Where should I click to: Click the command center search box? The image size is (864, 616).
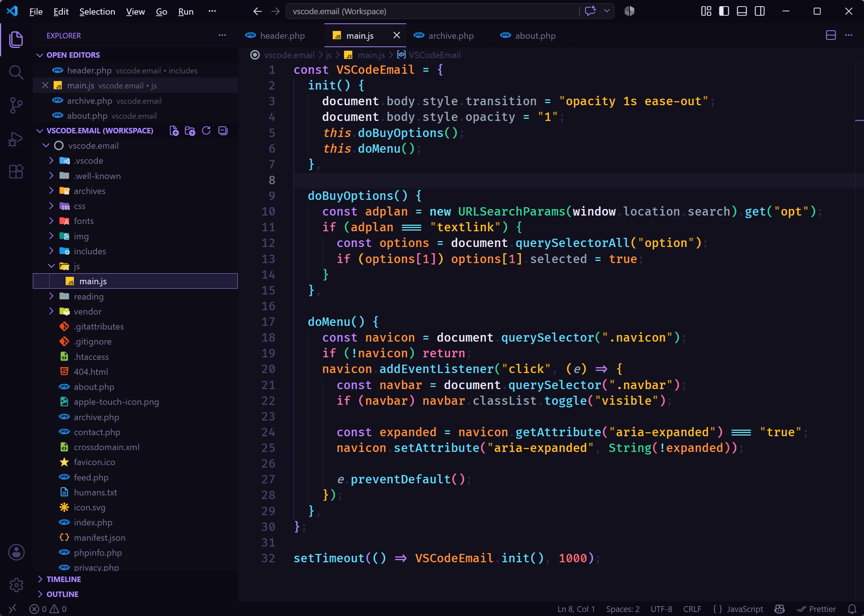pos(433,11)
